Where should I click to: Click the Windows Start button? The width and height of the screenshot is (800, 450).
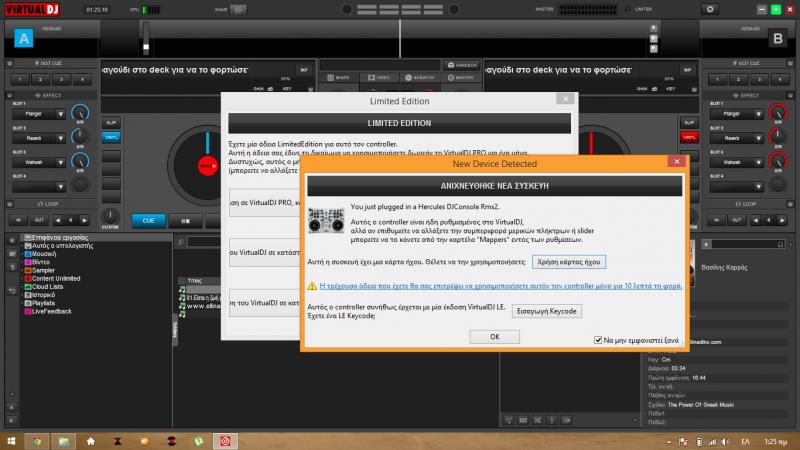(10, 440)
